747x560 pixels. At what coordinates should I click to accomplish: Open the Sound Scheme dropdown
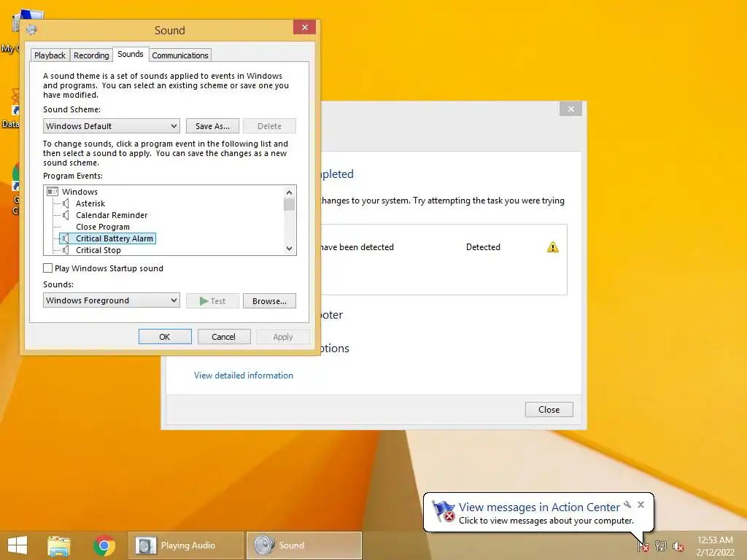[112, 126]
